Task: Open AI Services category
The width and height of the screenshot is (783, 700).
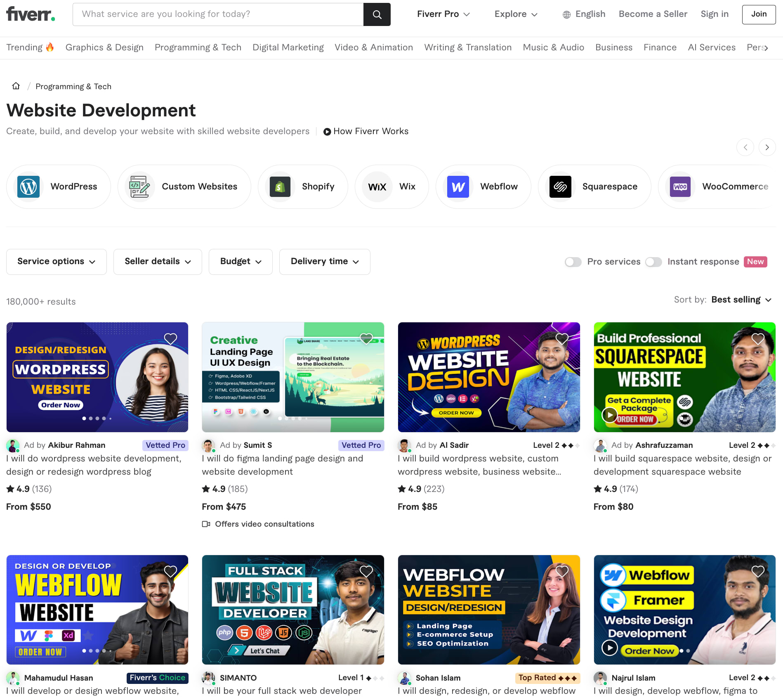Action: point(712,47)
